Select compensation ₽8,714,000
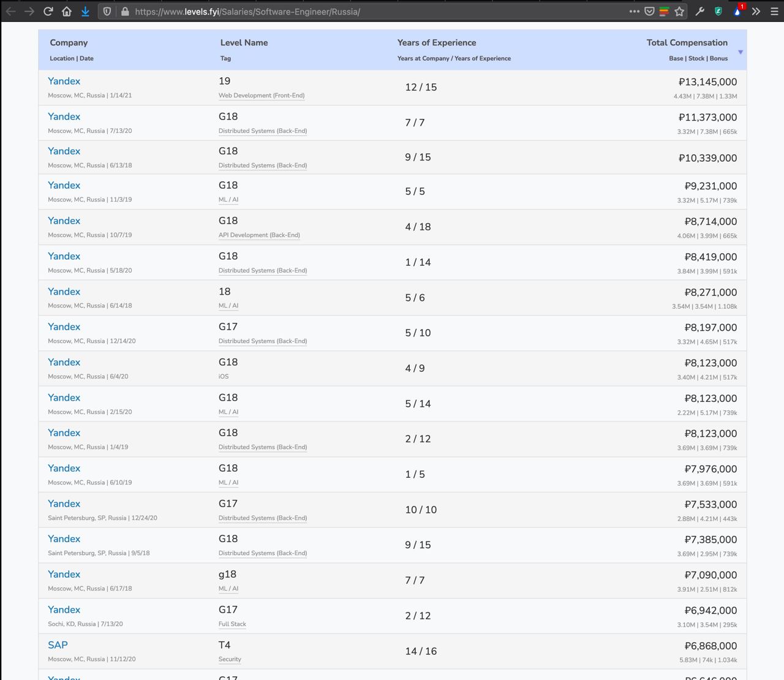This screenshot has width=784, height=680. coord(710,221)
